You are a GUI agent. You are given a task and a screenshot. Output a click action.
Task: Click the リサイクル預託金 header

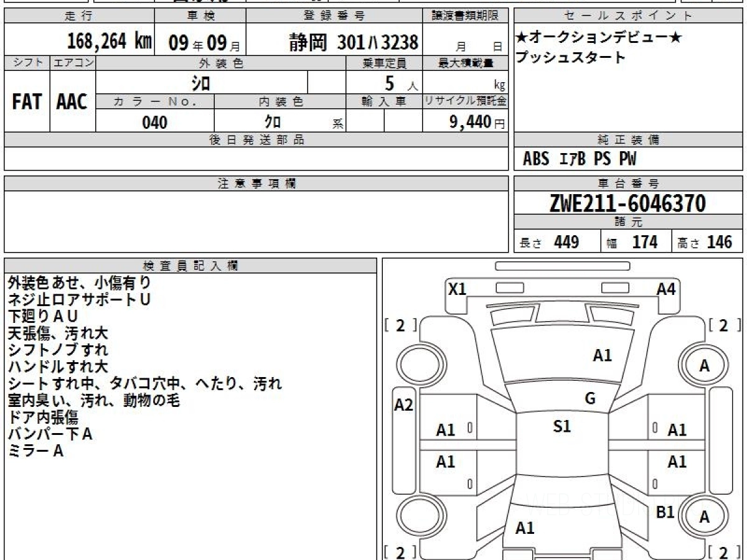(x=466, y=101)
